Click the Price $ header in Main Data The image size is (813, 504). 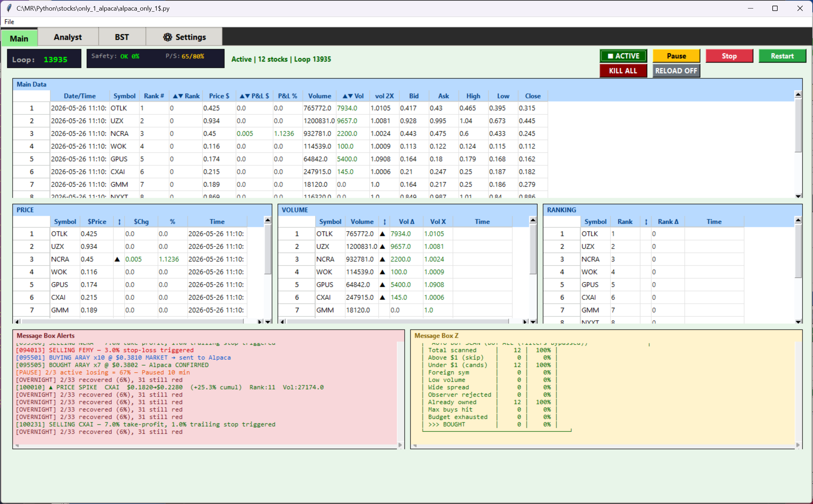click(x=219, y=96)
